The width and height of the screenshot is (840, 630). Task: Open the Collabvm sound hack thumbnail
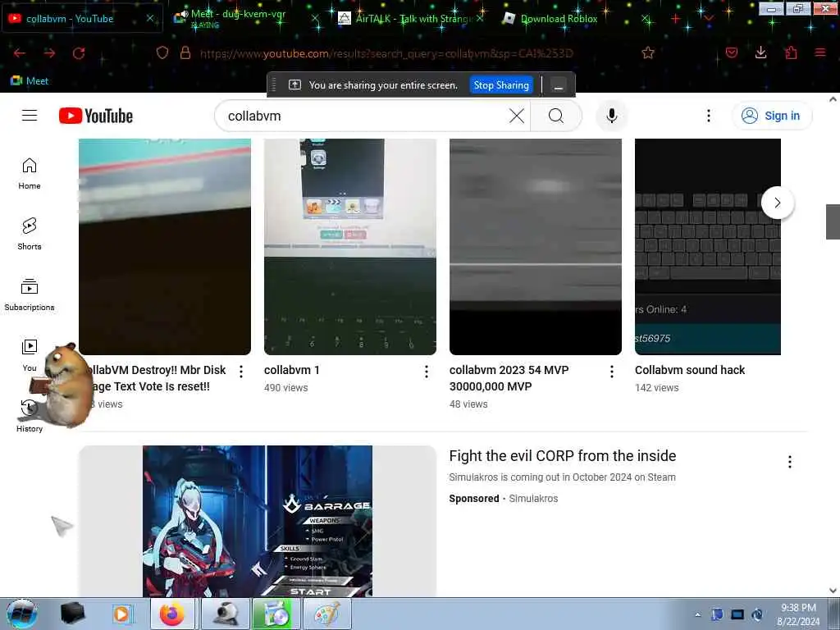pos(708,246)
